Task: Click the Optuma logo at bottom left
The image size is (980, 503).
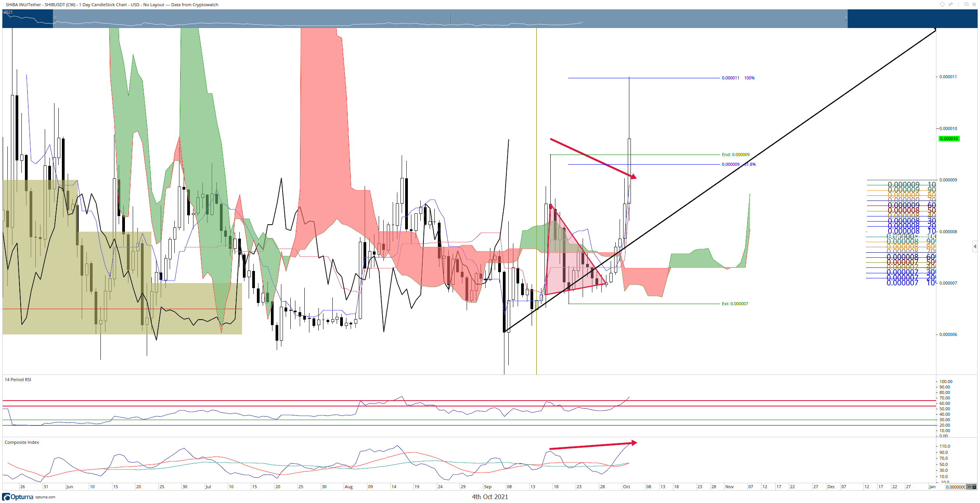Action: 18,497
